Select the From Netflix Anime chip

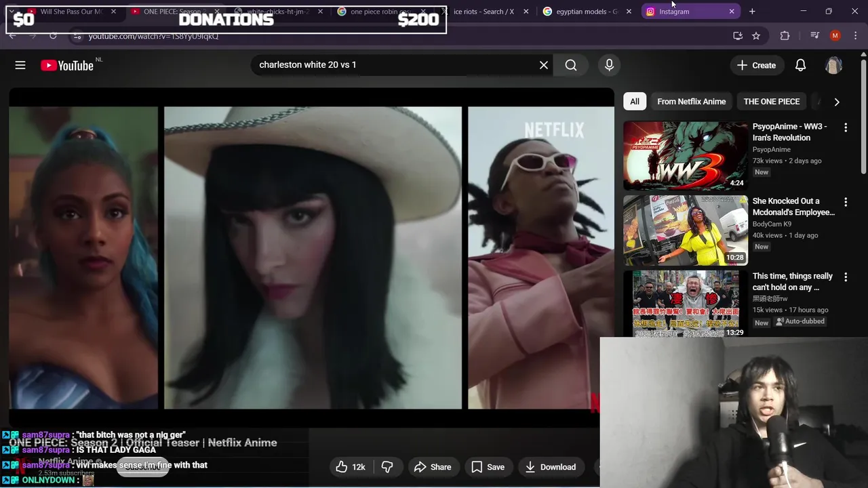click(x=691, y=102)
